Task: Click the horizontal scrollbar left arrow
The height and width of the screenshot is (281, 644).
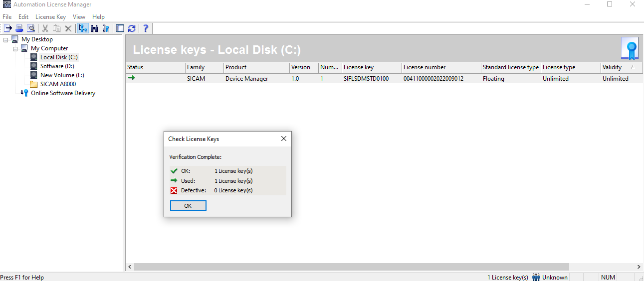Action: [130, 267]
